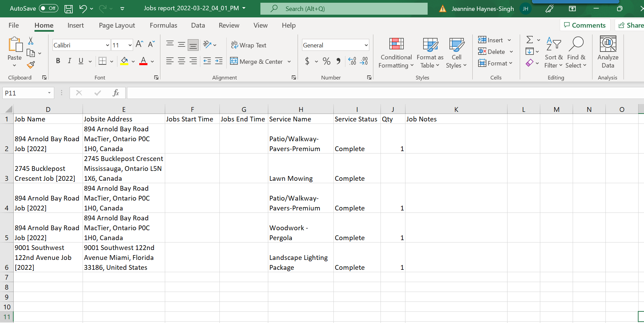Apply the yellow fill color
Image resolution: width=644 pixels, height=323 pixels.
124,61
